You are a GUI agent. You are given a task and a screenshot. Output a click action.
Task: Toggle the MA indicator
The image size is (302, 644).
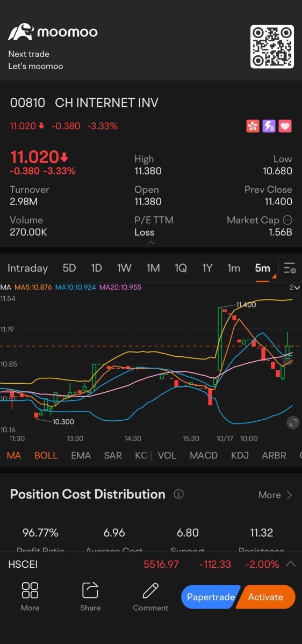14,455
